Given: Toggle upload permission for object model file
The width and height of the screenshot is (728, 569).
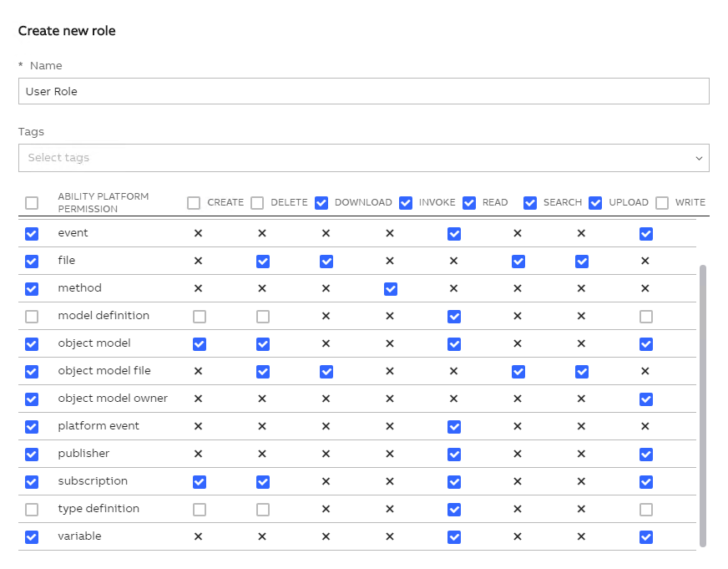Looking at the screenshot, I should (x=582, y=372).
